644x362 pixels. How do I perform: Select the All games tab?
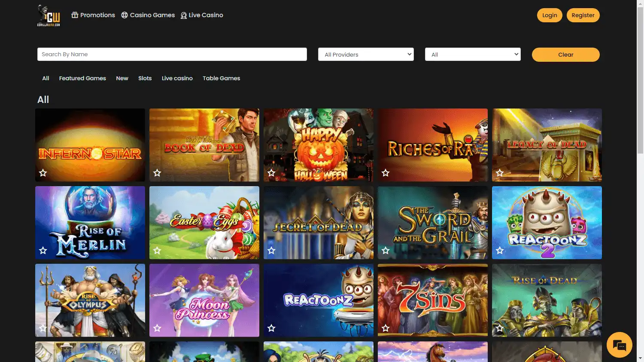coord(46,78)
